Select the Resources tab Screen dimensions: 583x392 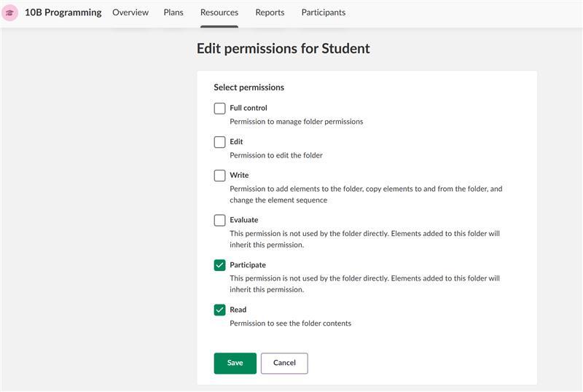[x=219, y=12]
